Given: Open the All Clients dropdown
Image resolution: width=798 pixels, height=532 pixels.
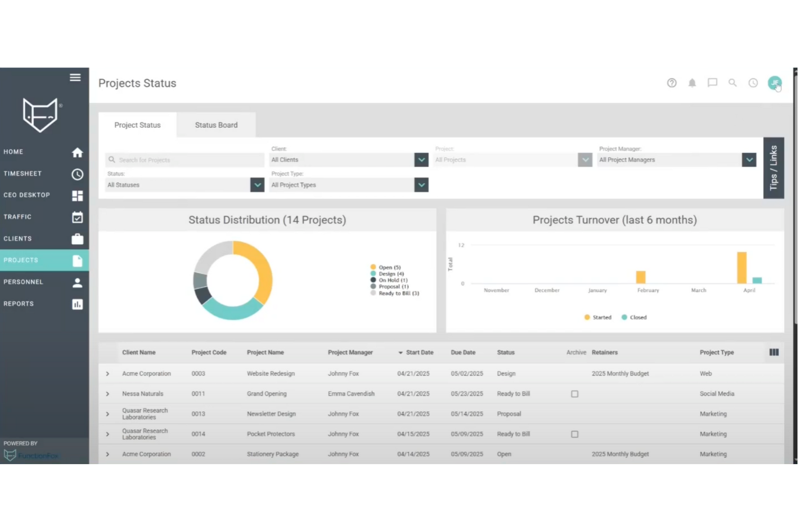Looking at the screenshot, I should [x=421, y=160].
